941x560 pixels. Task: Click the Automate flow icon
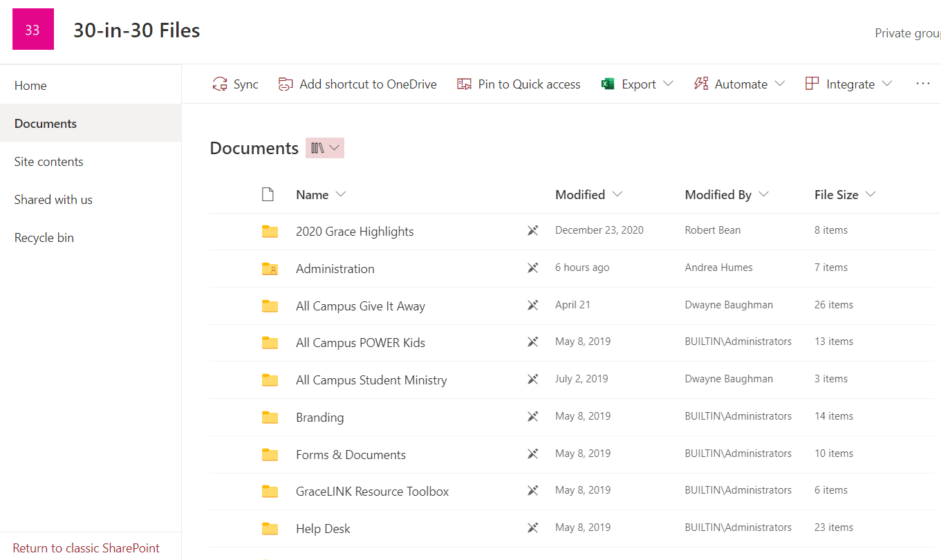[x=701, y=84]
